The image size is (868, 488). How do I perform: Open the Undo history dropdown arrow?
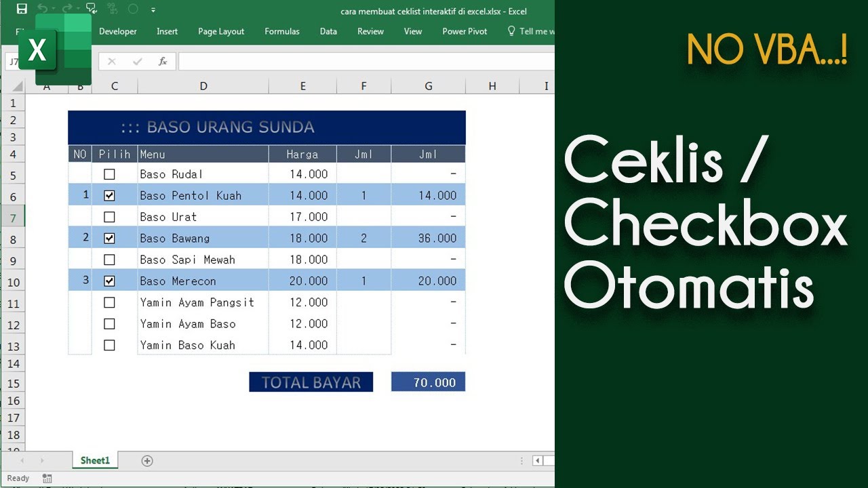point(54,10)
